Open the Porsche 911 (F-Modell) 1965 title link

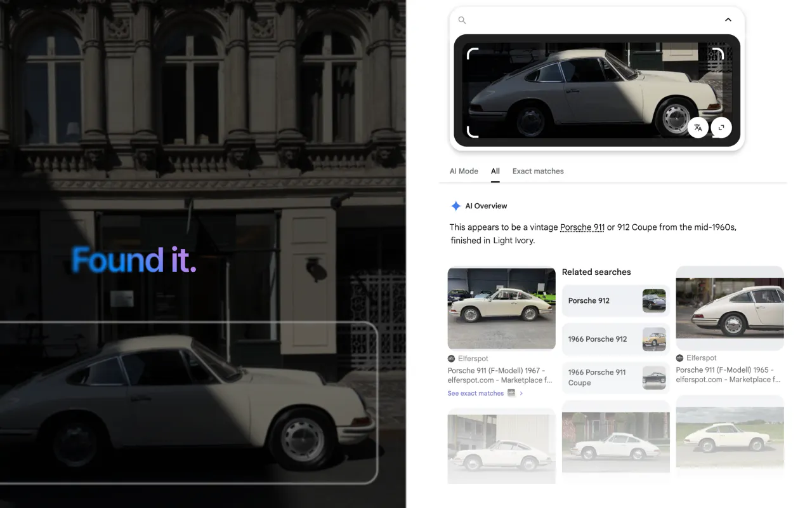728,375
